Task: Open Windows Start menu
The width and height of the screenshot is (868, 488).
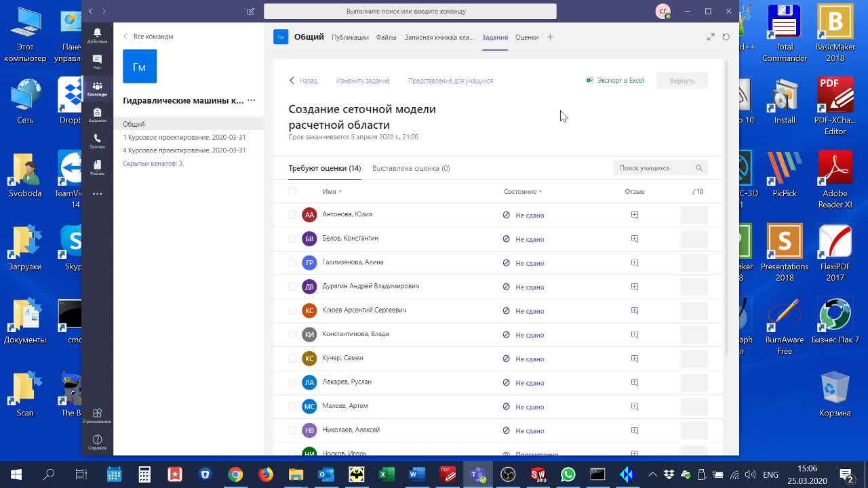Action: (16, 474)
